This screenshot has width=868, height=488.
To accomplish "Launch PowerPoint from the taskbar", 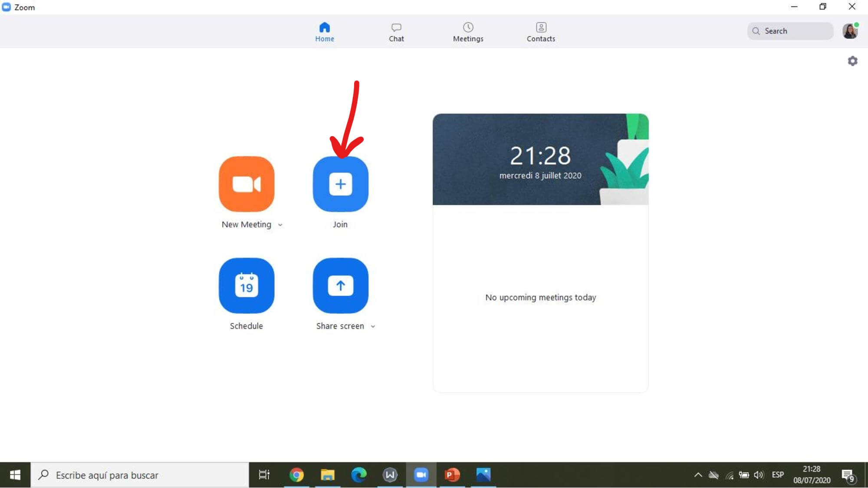I will (452, 475).
